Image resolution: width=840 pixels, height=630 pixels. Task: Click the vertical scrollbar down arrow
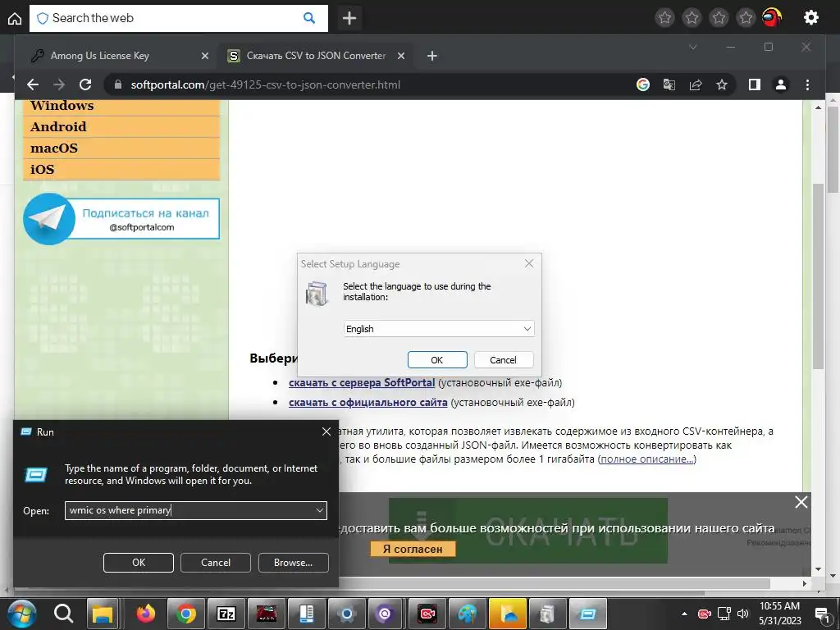(818, 569)
